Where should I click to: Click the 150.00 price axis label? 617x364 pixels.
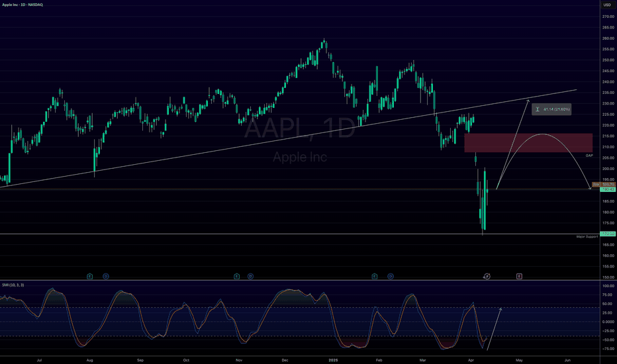(x=608, y=277)
